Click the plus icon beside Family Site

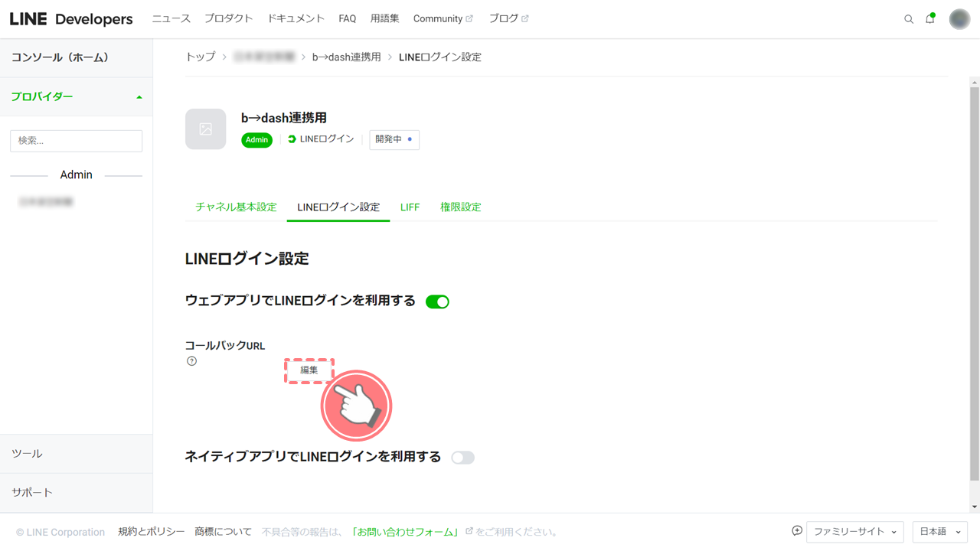[797, 530]
